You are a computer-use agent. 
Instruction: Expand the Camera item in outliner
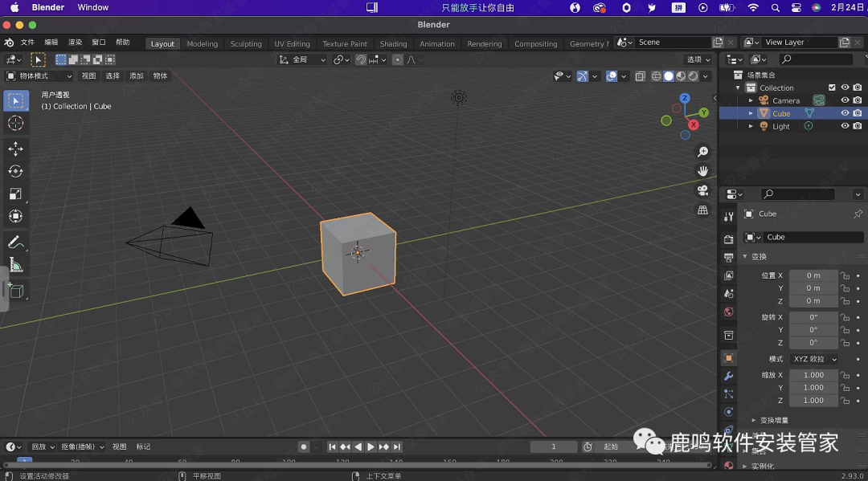[751, 100]
